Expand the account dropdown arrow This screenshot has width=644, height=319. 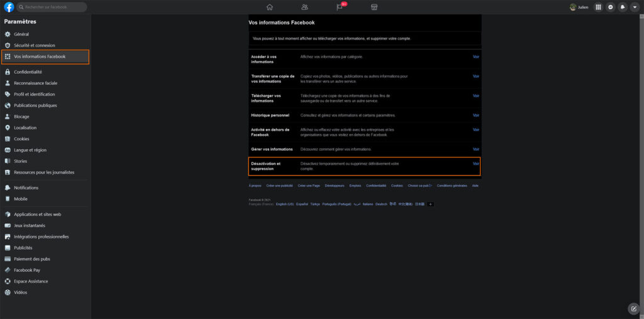(x=635, y=7)
